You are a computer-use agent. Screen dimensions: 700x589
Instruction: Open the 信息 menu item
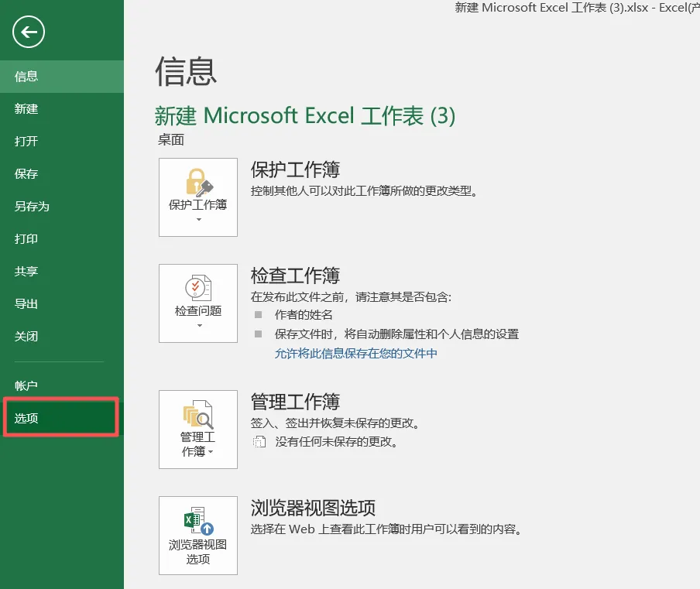point(62,77)
